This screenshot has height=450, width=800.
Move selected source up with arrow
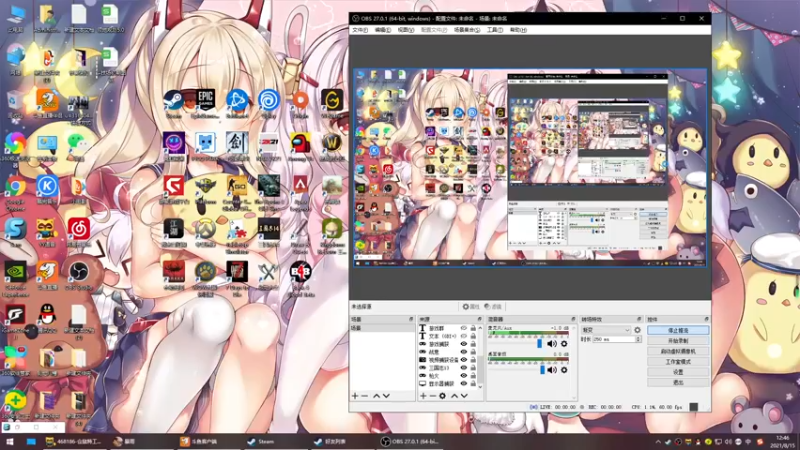point(454,396)
